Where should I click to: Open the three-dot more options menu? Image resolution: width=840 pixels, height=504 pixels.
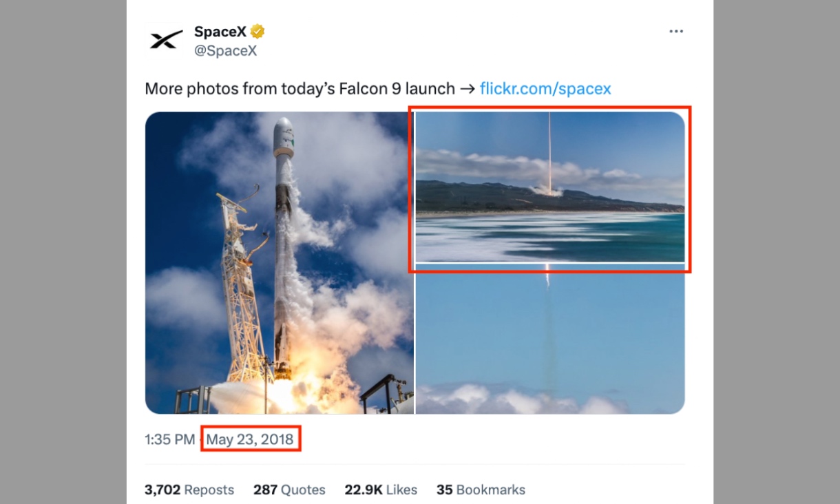pos(676,32)
